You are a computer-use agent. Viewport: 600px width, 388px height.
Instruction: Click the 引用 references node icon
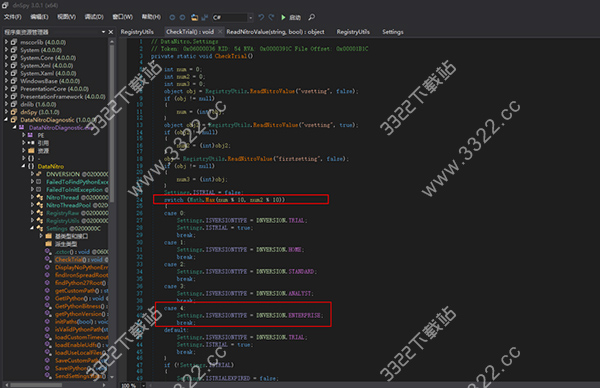click(x=31, y=143)
